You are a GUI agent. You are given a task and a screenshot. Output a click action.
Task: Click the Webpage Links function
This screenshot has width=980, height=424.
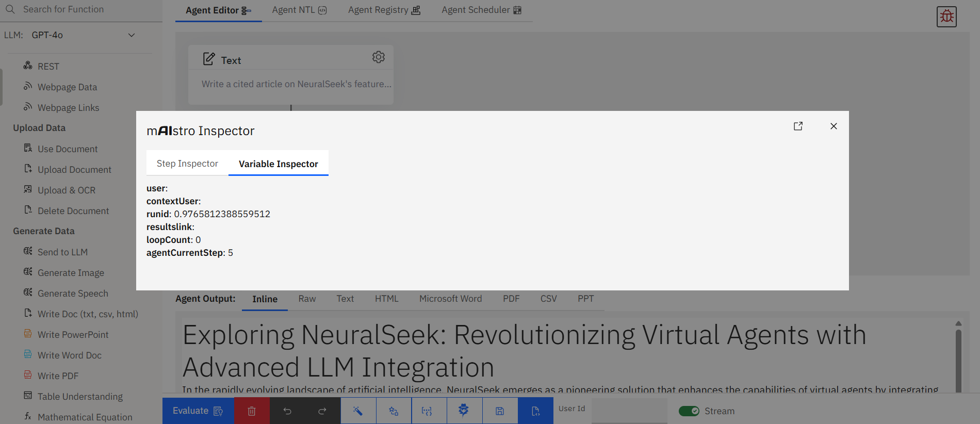(x=68, y=107)
